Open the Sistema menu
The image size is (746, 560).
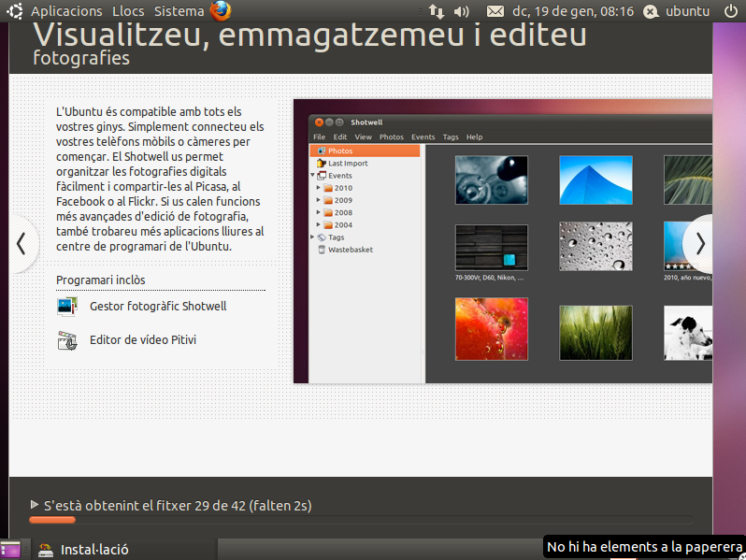pos(179,11)
